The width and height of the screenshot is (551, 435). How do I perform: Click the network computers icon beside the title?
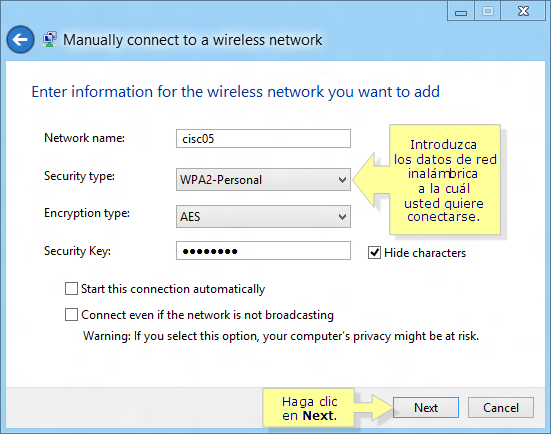click(x=50, y=39)
